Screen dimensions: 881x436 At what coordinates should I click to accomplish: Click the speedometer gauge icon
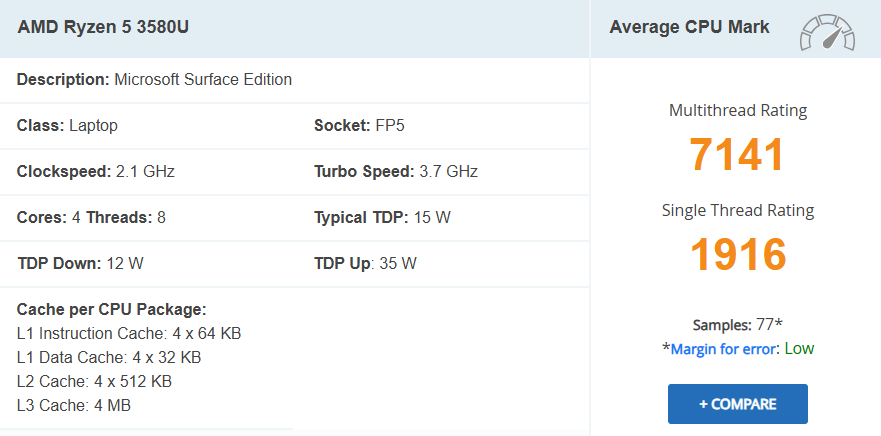(827, 33)
